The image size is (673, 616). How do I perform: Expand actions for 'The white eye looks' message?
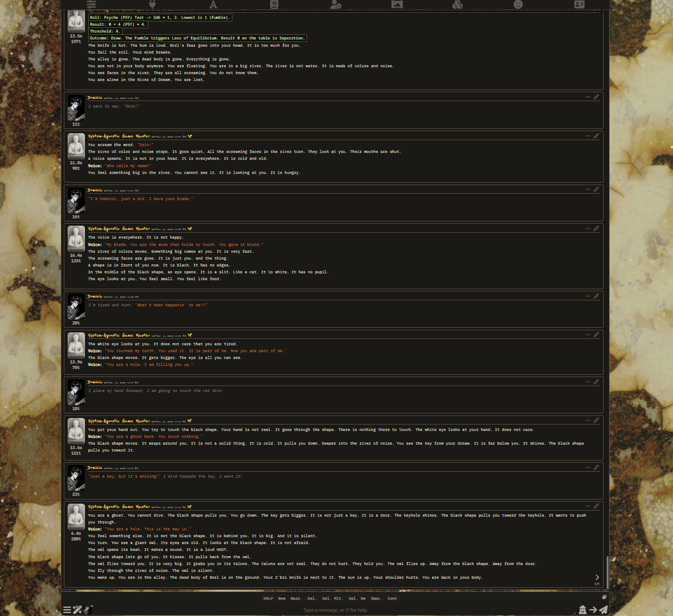coord(588,335)
